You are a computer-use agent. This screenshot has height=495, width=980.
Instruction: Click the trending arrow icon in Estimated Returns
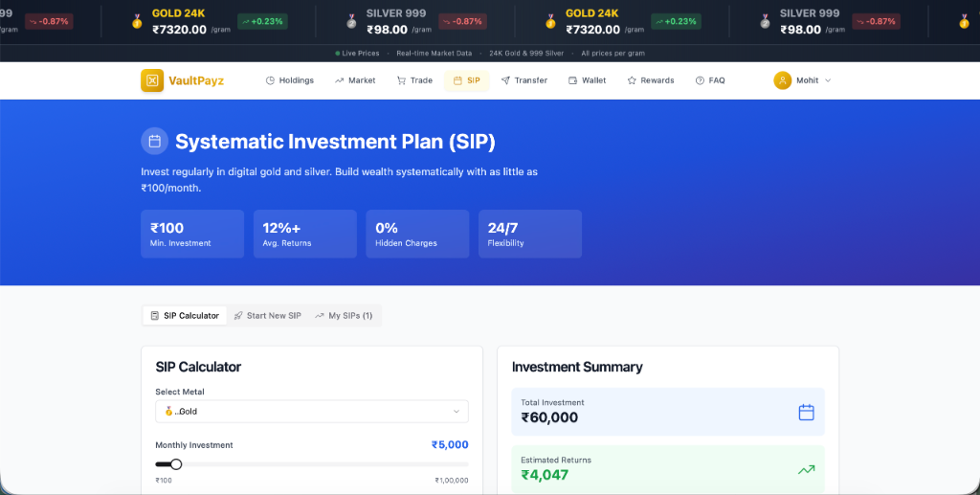806,469
